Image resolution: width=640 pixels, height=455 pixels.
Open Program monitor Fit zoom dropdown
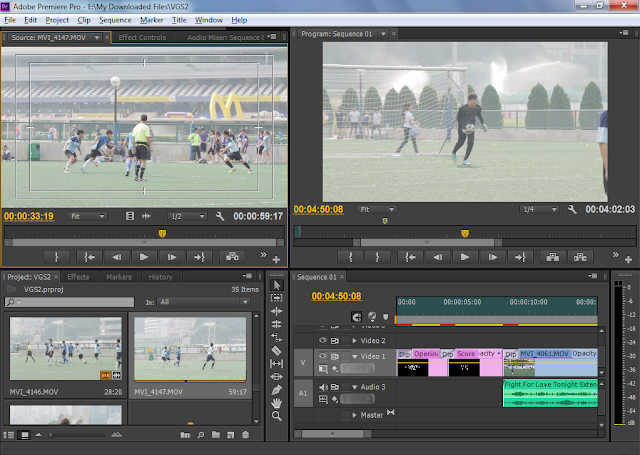[376, 209]
